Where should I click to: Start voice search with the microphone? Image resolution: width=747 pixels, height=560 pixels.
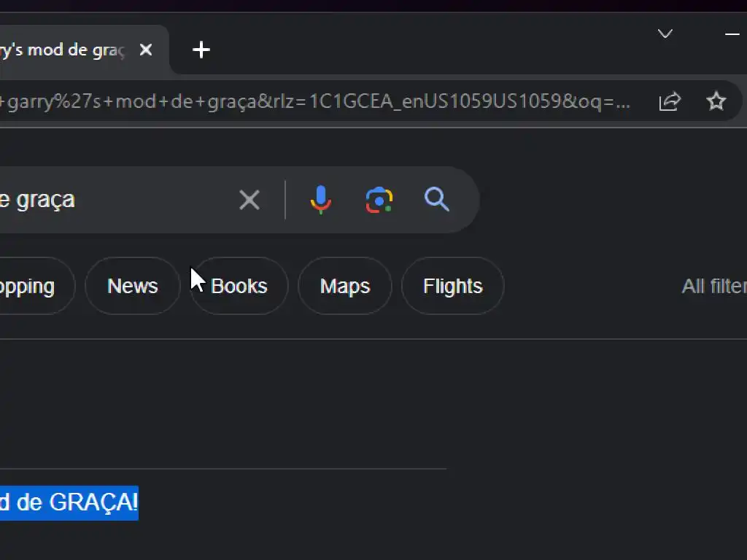321,200
